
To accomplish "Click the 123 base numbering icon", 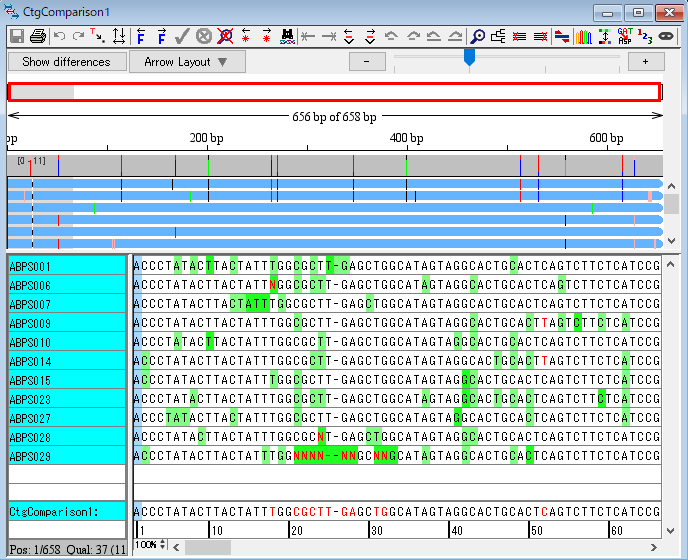I will point(645,36).
